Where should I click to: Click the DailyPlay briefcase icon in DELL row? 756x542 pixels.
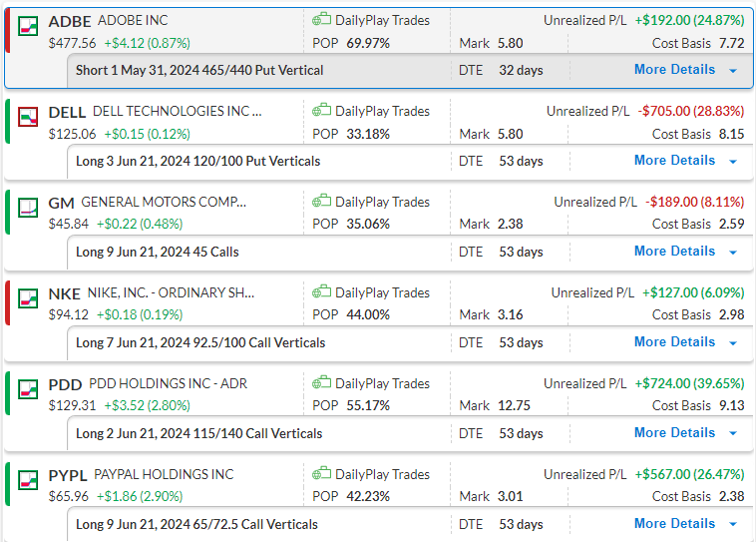pos(321,111)
